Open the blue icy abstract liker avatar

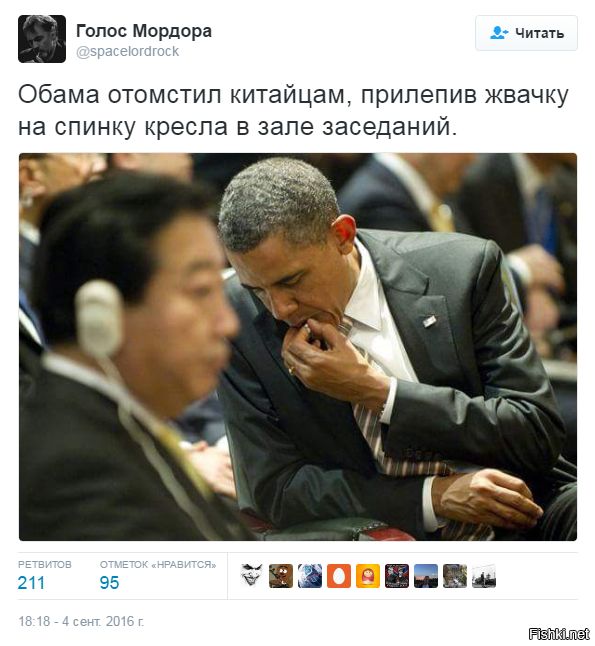(310, 576)
